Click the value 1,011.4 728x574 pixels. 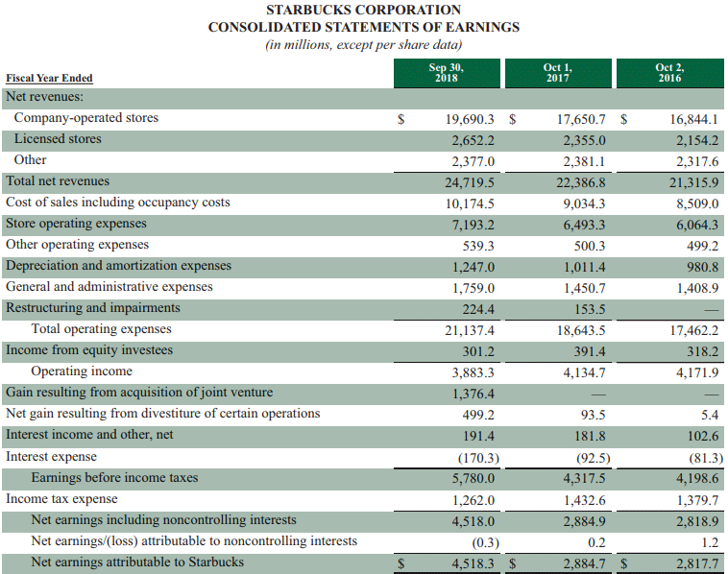coord(585,267)
